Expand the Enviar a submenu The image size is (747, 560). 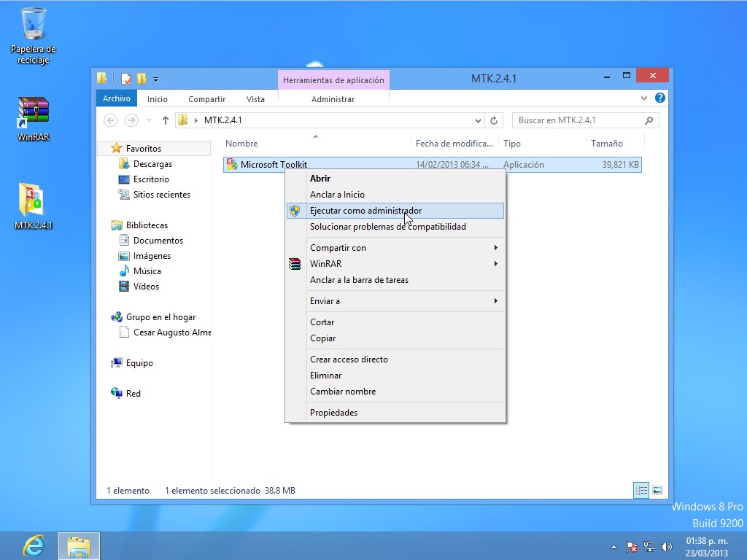[395, 301]
